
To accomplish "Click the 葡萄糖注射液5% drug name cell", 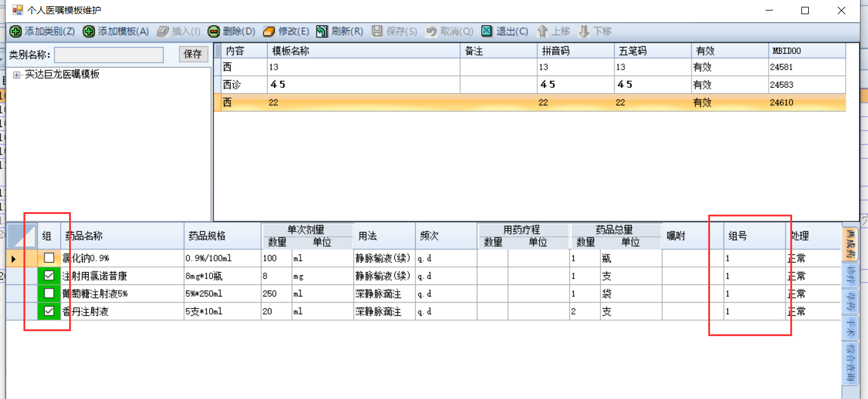I will pos(122,294).
